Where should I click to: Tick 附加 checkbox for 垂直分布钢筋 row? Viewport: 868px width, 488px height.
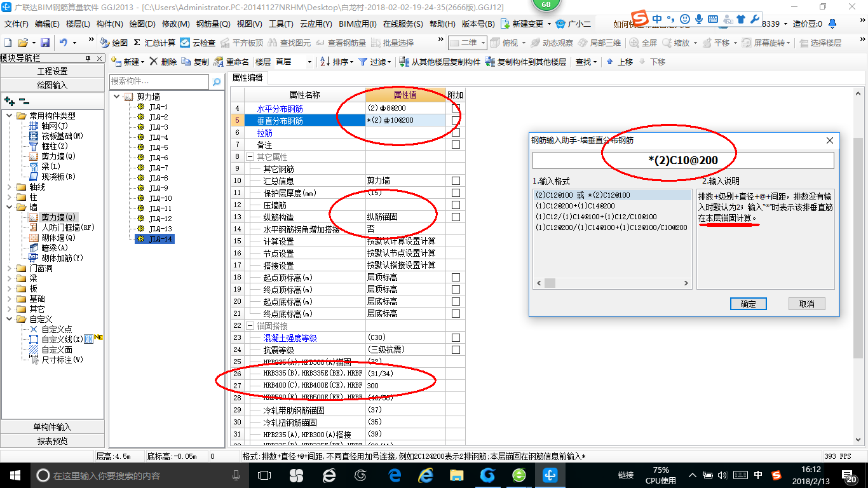click(456, 120)
